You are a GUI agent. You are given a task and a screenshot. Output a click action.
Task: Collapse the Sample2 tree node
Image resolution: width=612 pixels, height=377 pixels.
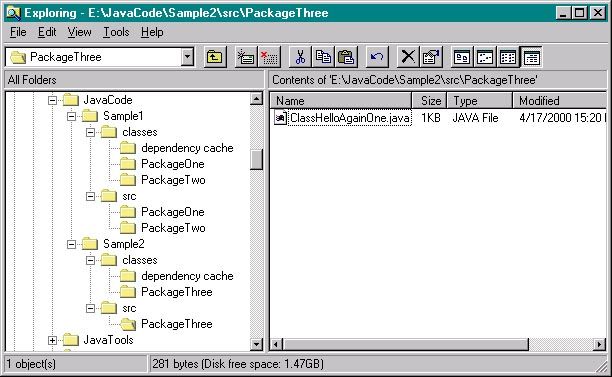pos(71,244)
